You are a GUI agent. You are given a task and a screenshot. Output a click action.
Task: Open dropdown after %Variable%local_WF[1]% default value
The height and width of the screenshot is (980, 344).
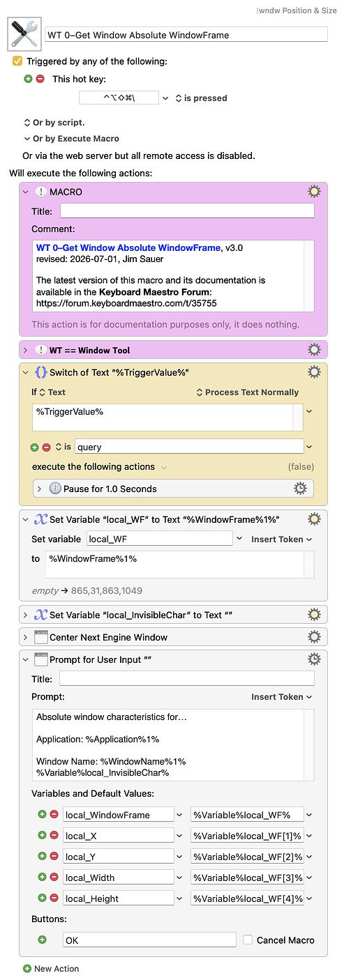[x=309, y=835]
